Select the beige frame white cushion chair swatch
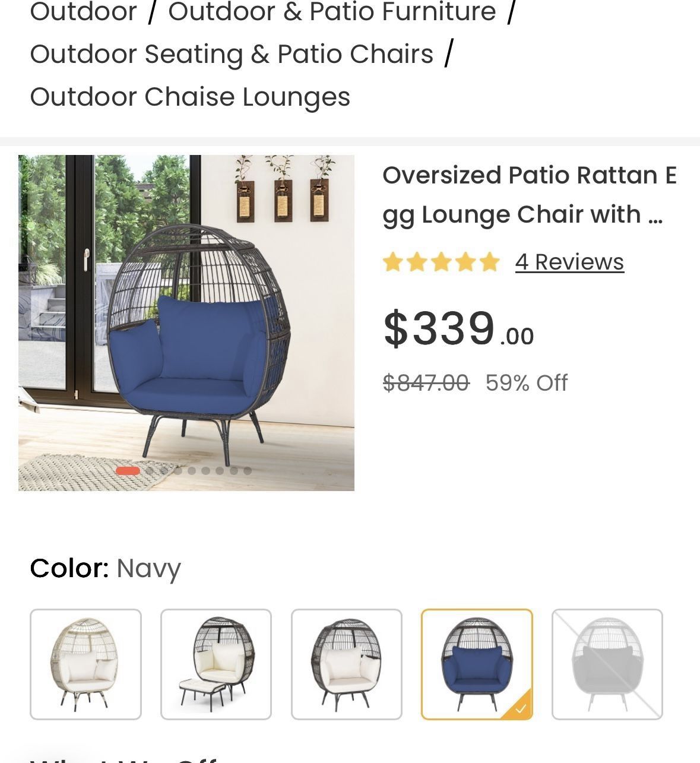700x763 pixels. 85,664
